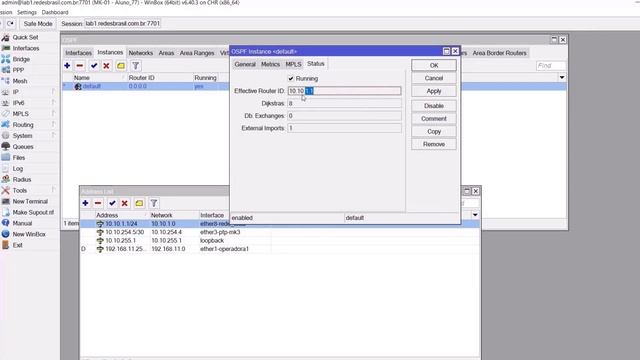Open Interfaces tab in OSPF window

[78, 53]
